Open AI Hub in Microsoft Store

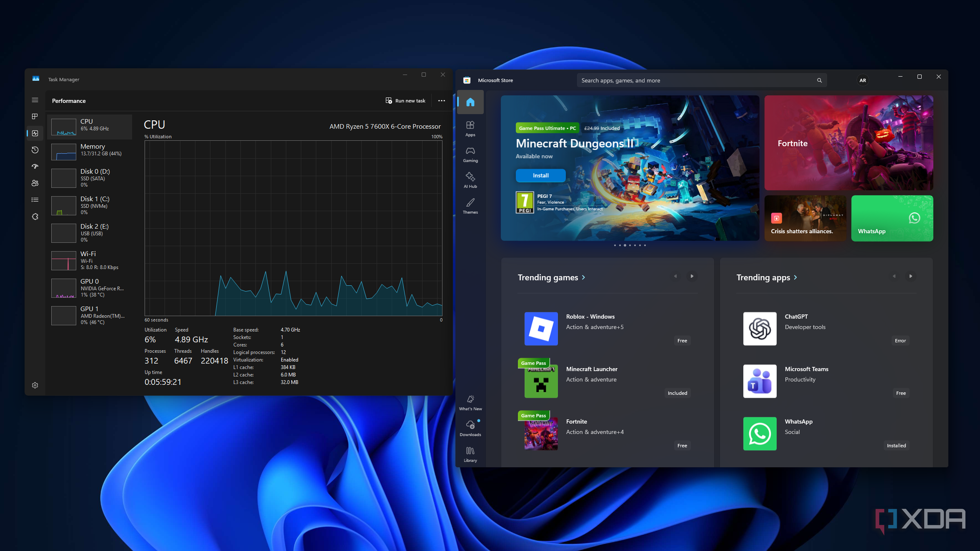[x=470, y=180]
